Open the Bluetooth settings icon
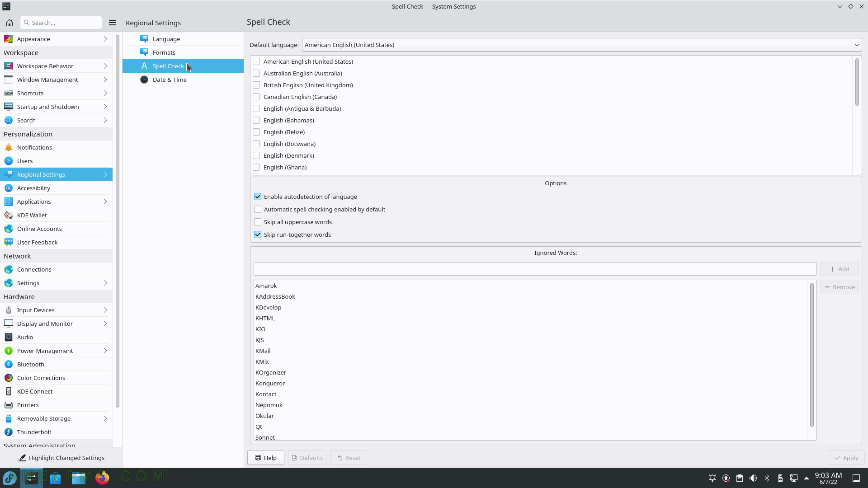 9,364
